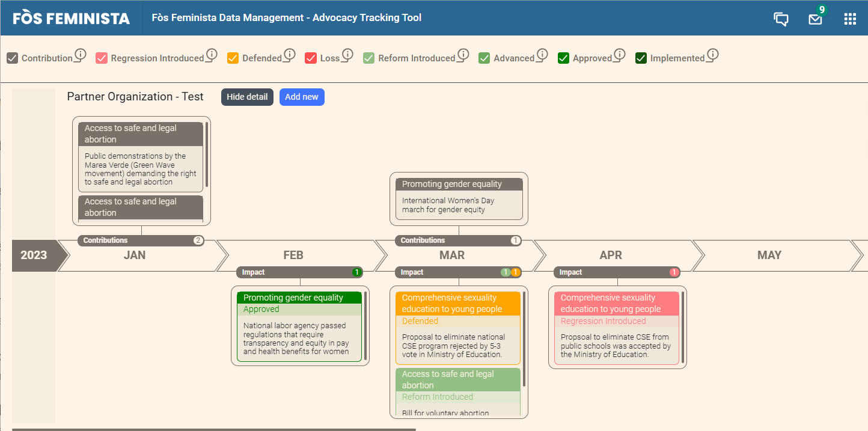Show info icon next to Defended
Screen dimensions: 868x431
(289, 55)
